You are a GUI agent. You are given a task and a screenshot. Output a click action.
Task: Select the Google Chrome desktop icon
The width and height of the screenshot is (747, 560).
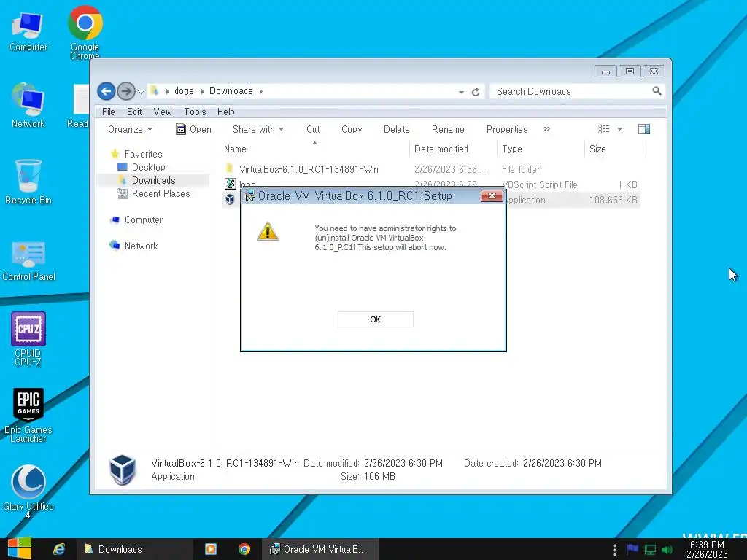(x=85, y=32)
